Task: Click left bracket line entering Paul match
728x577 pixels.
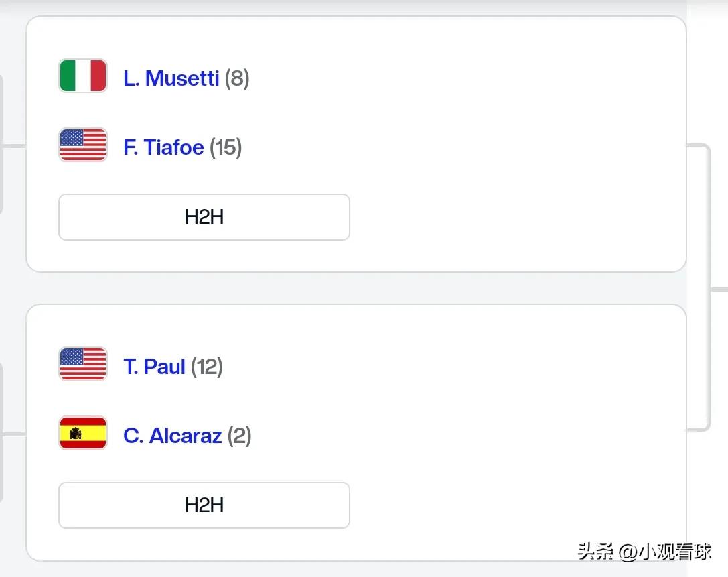Action: coord(13,434)
